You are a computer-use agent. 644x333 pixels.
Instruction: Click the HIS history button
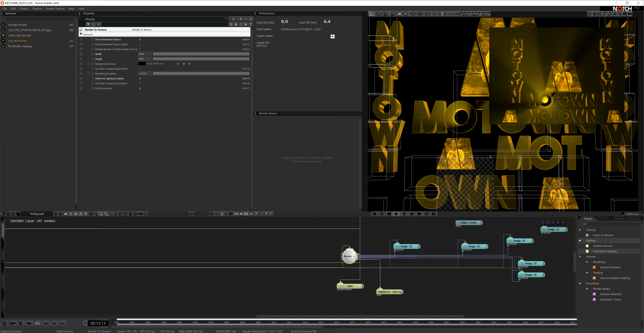point(54,324)
